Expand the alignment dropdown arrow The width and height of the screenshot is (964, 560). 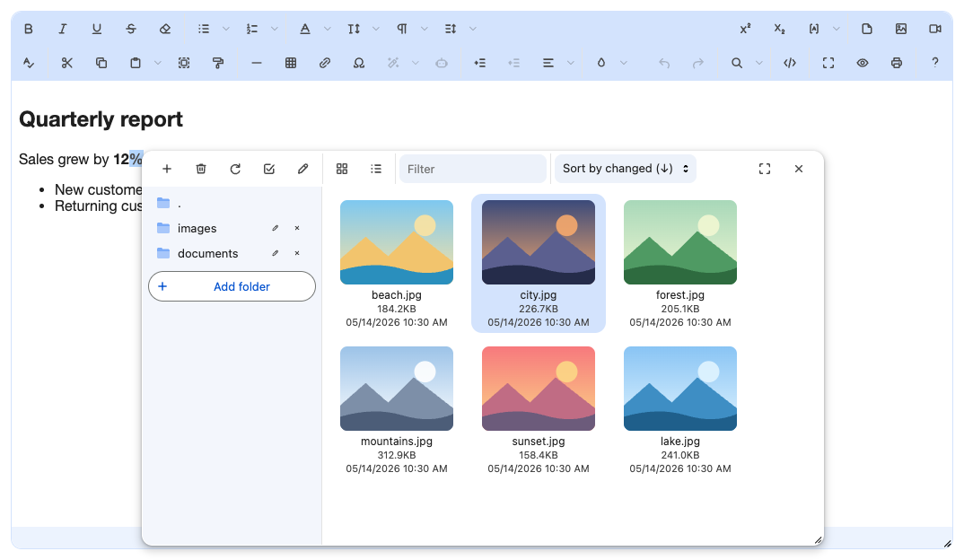571,63
